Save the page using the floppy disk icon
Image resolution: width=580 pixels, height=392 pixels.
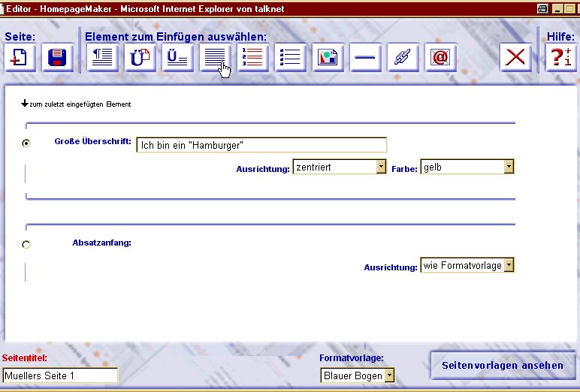point(58,59)
